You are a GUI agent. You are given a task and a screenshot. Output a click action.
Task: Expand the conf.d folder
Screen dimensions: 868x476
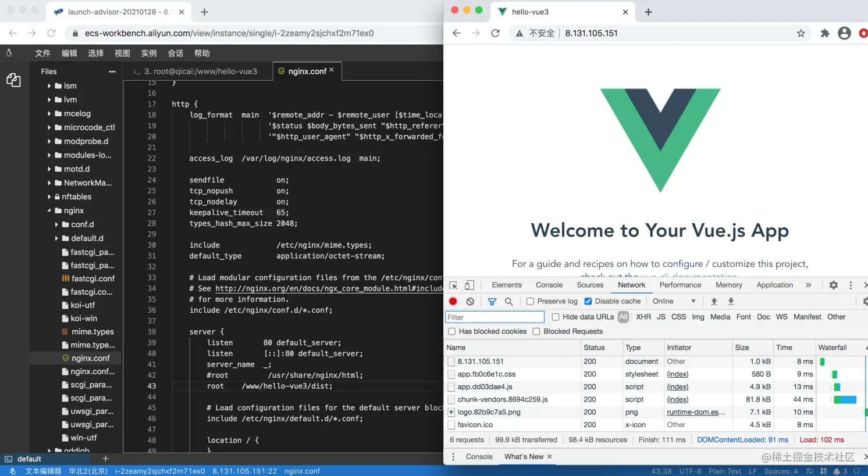(x=56, y=224)
